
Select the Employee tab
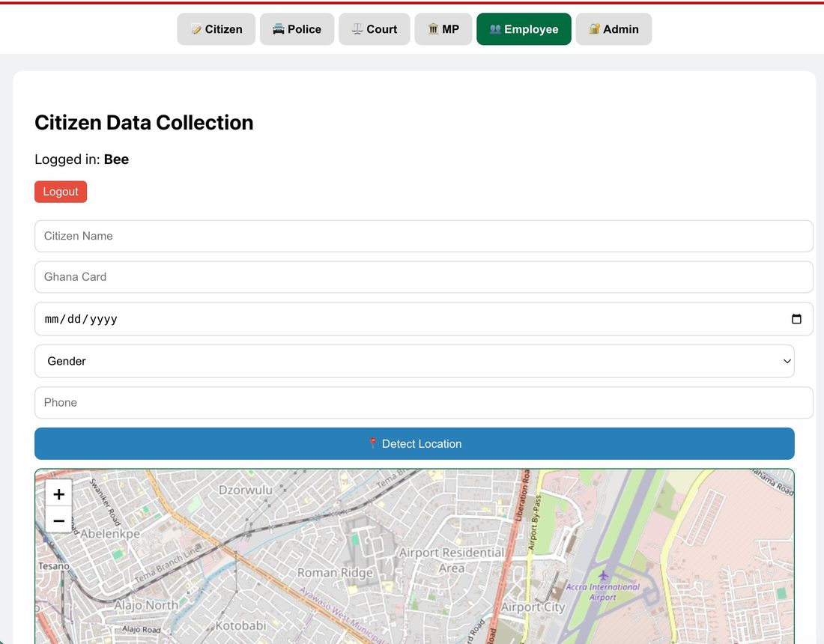[x=524, y=29]
